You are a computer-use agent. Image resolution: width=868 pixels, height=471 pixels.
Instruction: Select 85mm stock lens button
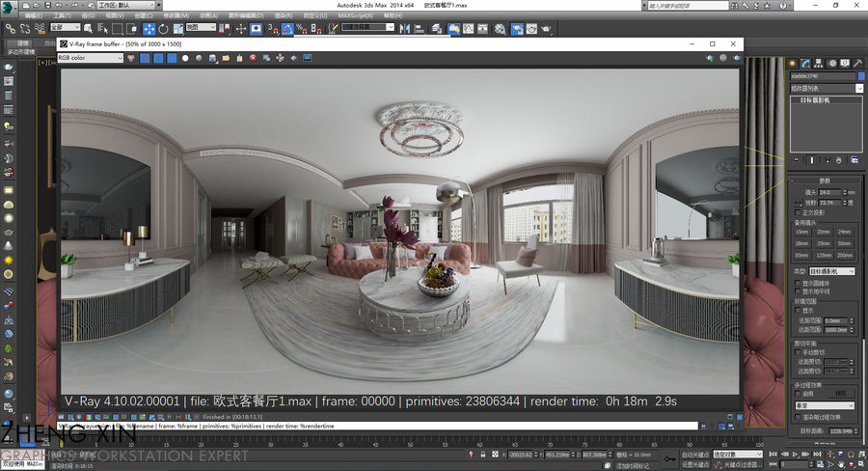802,255
